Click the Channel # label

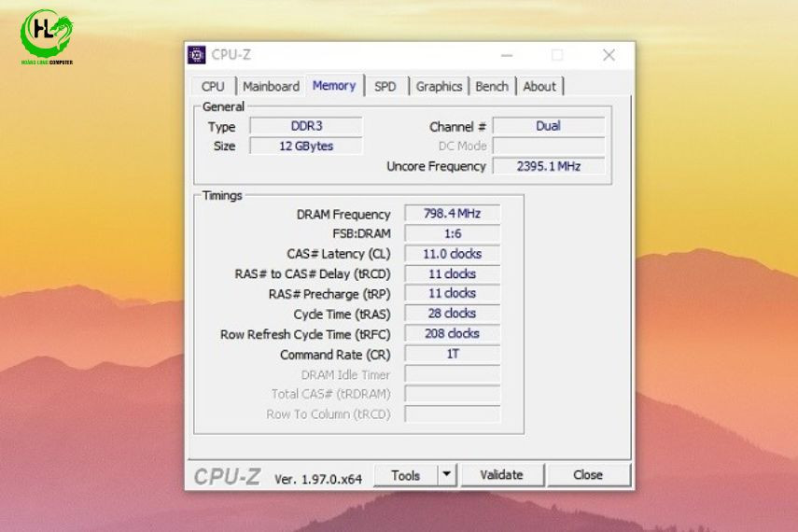coord(457,127)
